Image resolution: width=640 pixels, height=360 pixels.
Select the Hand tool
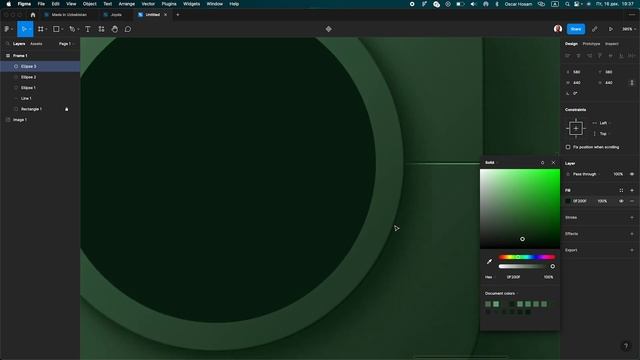[x=115, y=29]
